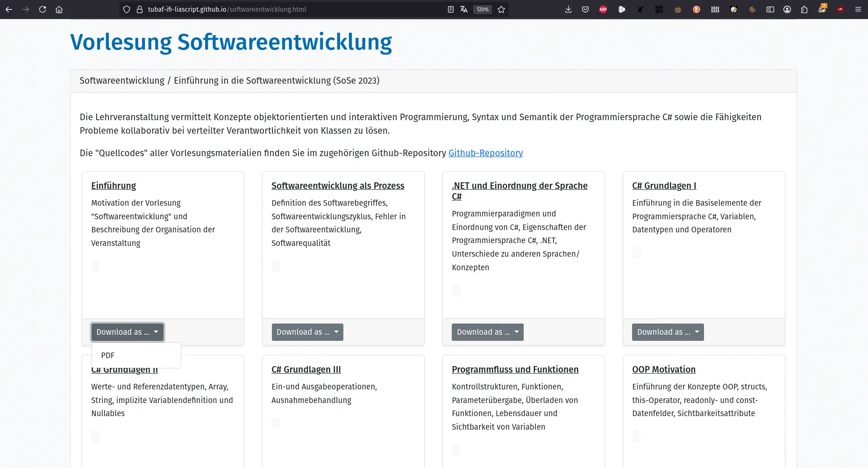Viewport: 868px width, 468px height.
Task: Toggle the browser sidebar
Action: [770, 9]
